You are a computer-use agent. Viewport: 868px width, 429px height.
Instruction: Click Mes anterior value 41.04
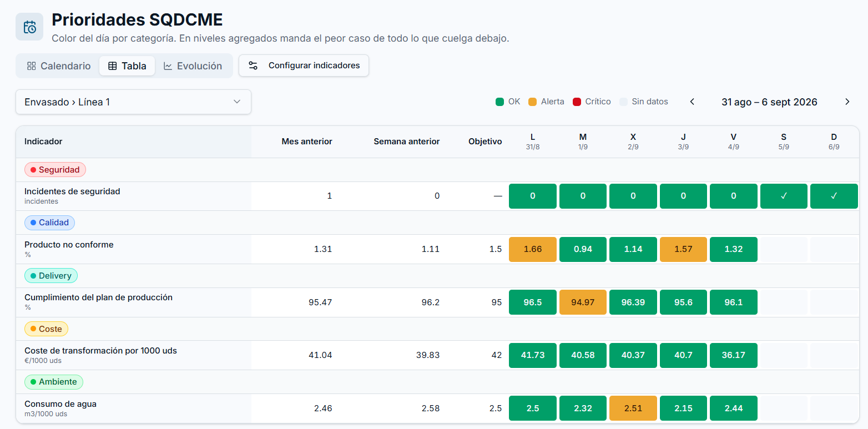tap(320, 355)
